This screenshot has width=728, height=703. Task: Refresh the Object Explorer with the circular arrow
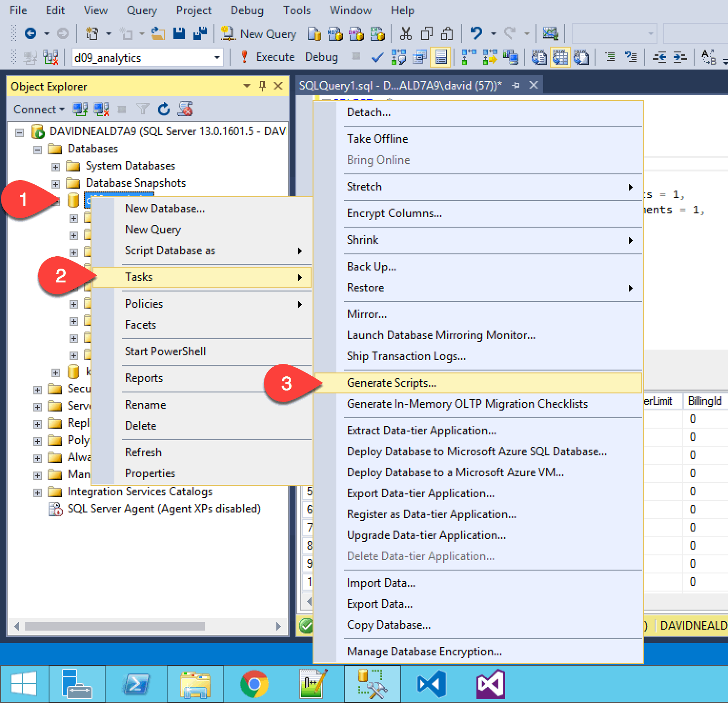coord(164,109)
